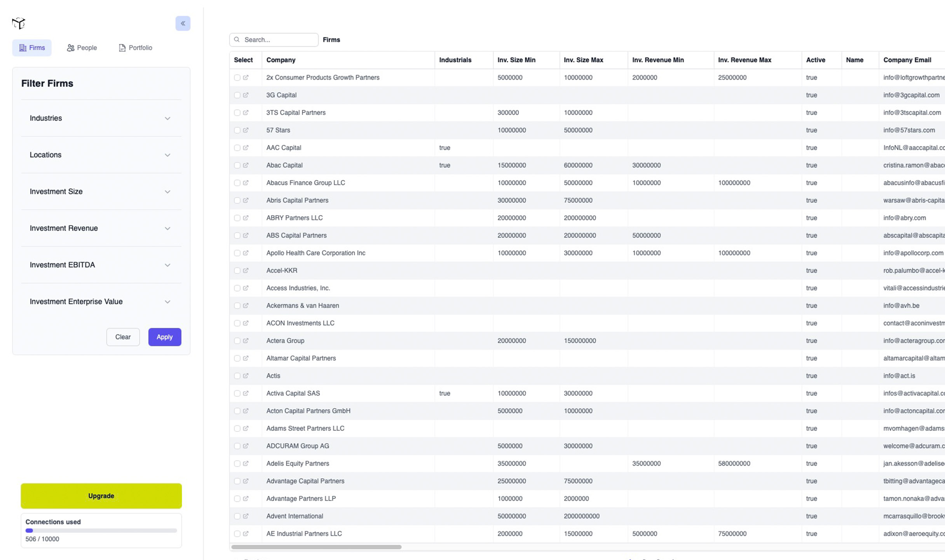Check the box for 57 Stars
This screenshot has height=560, width=945.
coord(237,130)
